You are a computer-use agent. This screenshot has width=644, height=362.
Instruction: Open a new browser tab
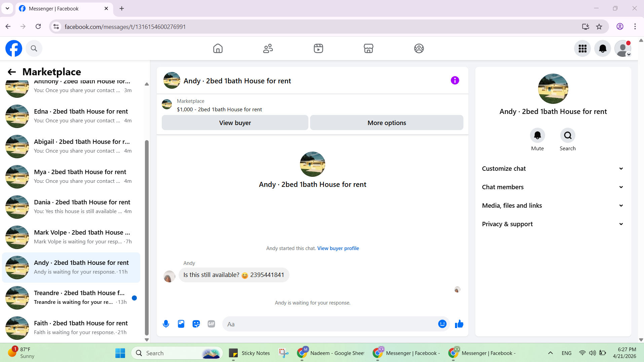122,8
